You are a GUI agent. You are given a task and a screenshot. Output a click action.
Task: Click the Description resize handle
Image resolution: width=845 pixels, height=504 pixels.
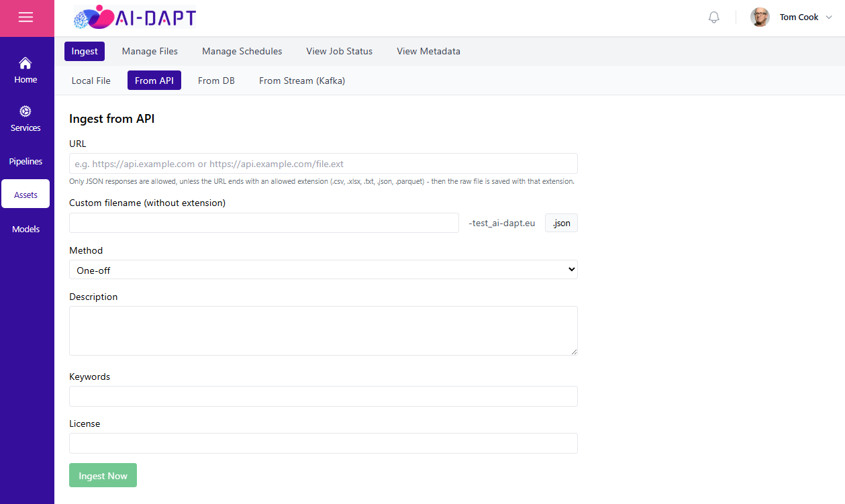(x=574, y=352)
